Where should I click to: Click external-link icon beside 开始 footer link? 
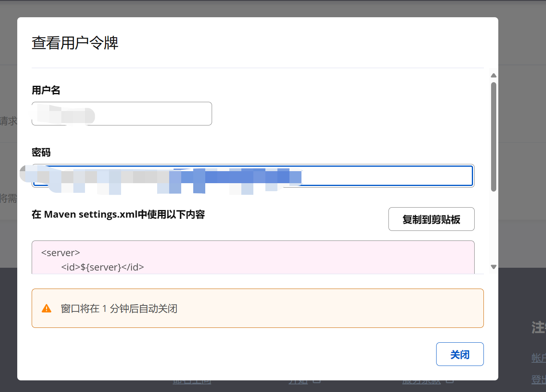(317, 381)
